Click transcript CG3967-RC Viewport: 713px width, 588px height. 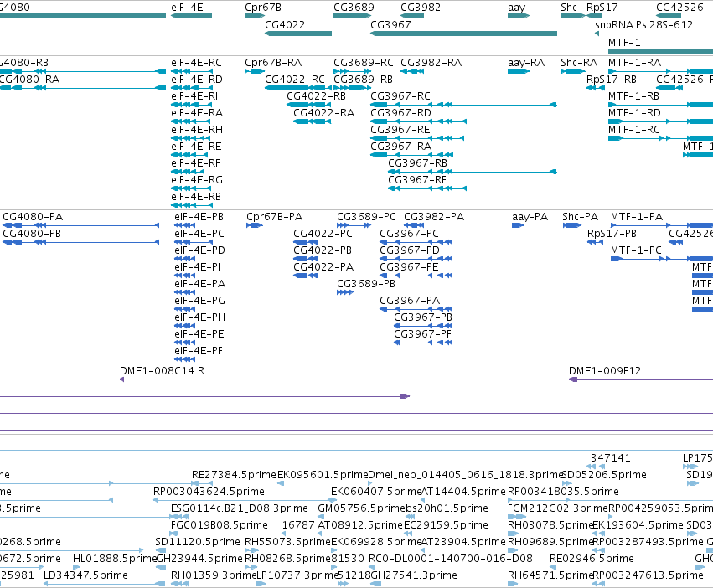(x=464, y=105)
